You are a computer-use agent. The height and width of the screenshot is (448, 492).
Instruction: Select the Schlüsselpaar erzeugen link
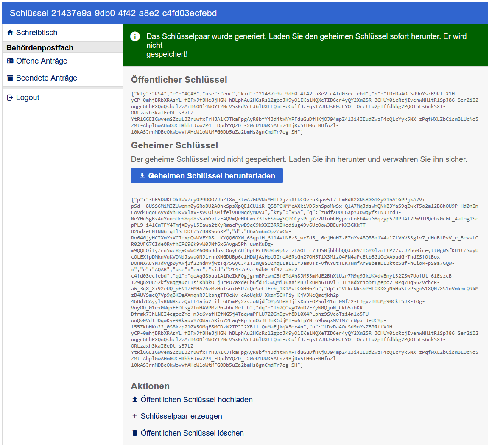tap(181, 416)
